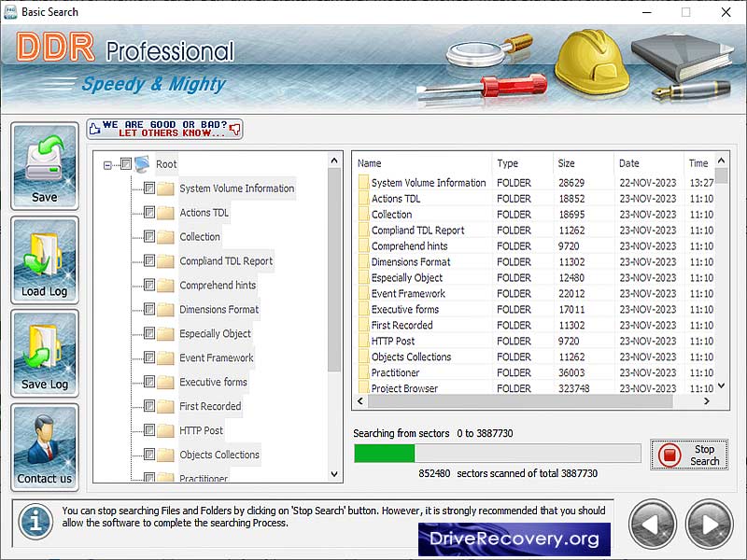Click file list scroll down arrow

pyautogui.click(x=721, y=385)
